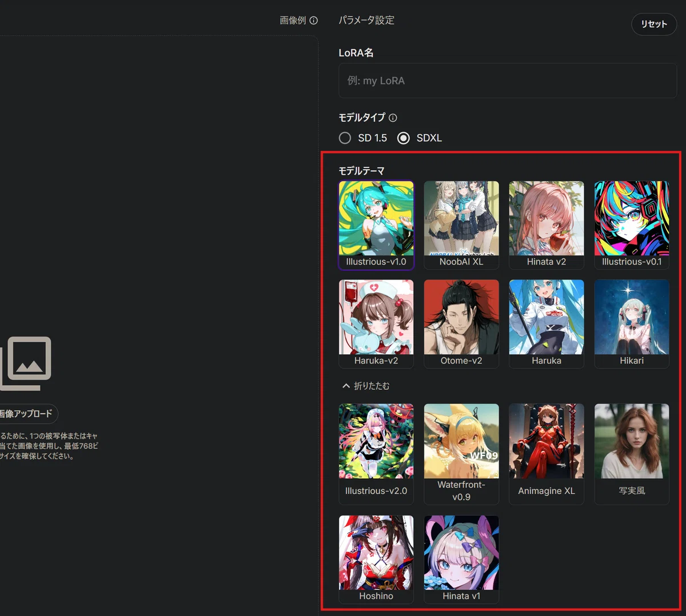The height and width of the screenshot is (616, 686).
Task: Choose the Illustrious-v0.1 model theme
Action: pos(632,225)
